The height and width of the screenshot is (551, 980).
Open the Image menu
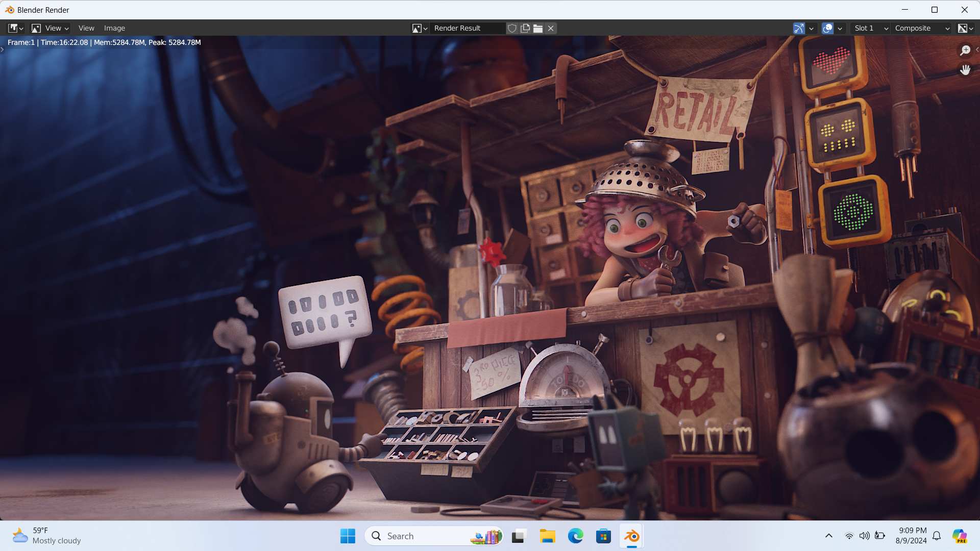tap(114, 28)
